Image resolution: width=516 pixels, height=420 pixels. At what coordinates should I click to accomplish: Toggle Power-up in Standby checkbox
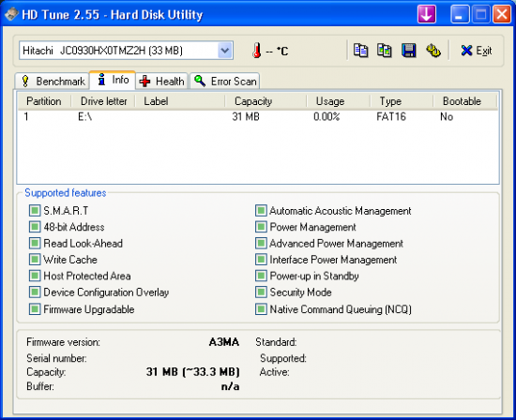(x=261, y=276)
